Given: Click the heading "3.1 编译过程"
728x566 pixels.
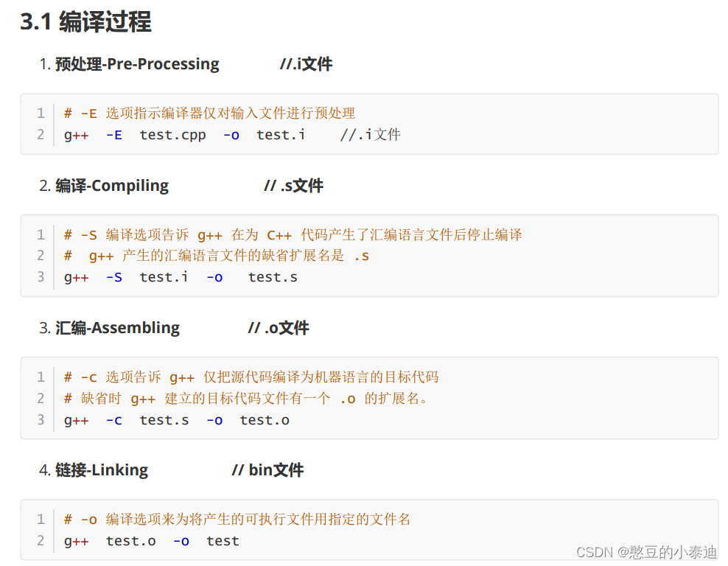Looking at the screenshot, I should (86, 21).
